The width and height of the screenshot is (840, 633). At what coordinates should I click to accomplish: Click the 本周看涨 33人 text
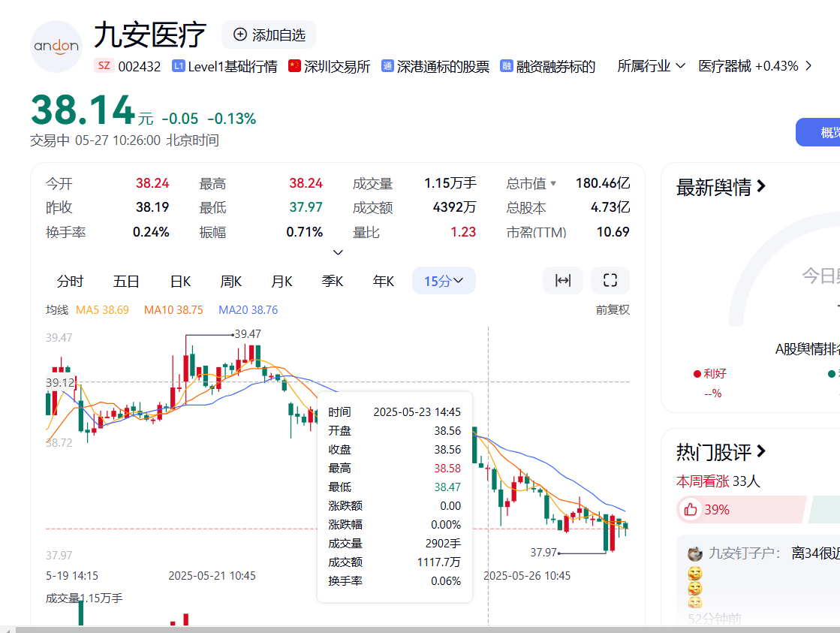pos(718,481)
